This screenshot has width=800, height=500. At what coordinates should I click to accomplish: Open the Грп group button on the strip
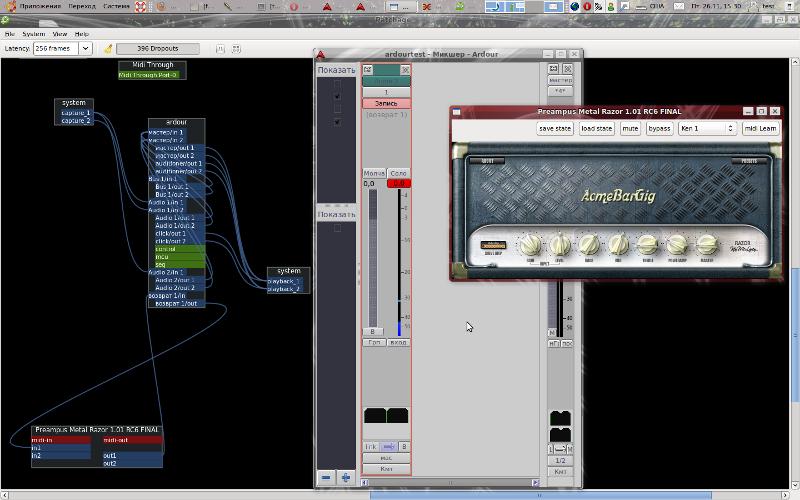pyautogui.click(x=374, y=342)
